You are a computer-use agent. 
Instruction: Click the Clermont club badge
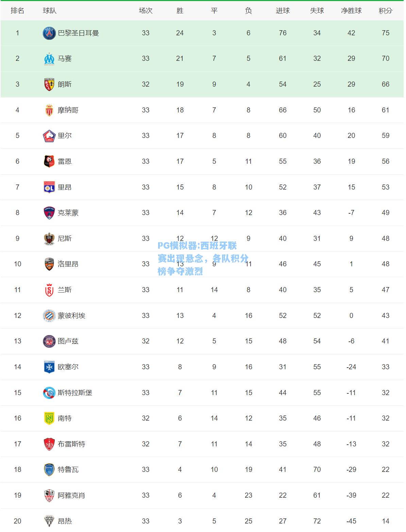point(49,213)
